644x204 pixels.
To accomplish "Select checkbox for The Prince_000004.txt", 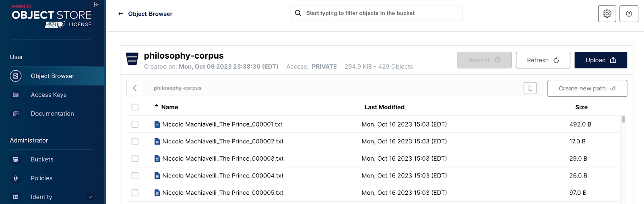I will (x=135, y=175).
